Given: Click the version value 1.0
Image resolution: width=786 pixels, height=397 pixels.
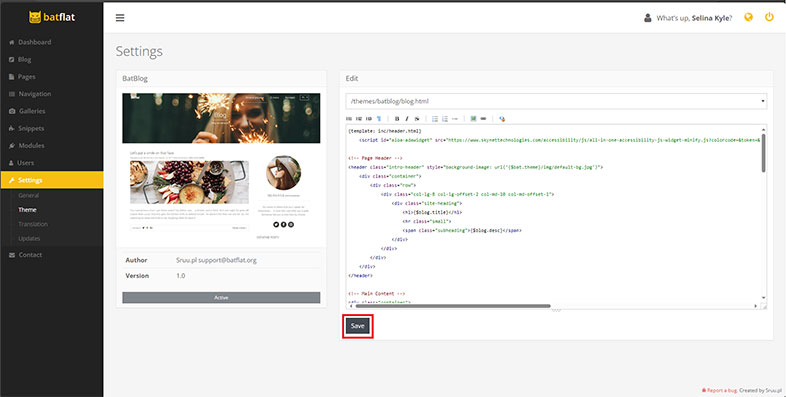Looking at the screenshot, I should point(180,276).
